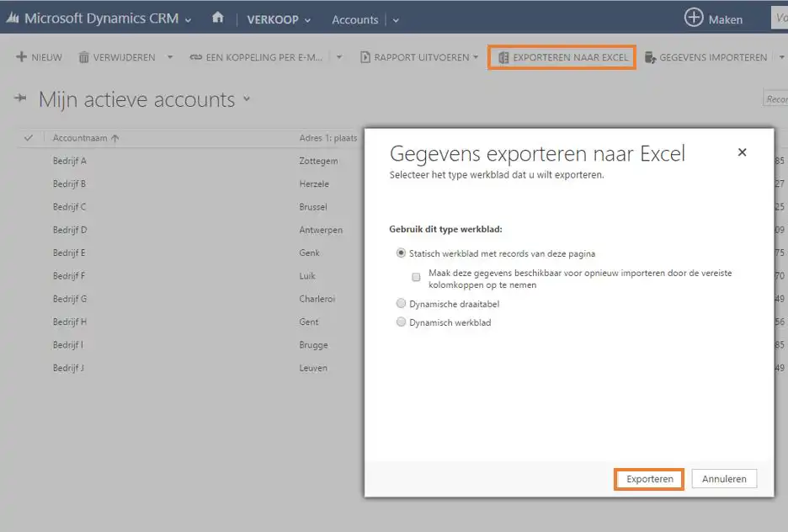Click the Nieuw plus icon
Image resolution: width=788 pixels, height=532 pixels.
pyautogui.click(x=21, y=57)
